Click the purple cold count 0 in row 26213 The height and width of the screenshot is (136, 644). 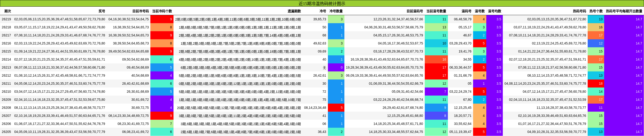[336, 67]
